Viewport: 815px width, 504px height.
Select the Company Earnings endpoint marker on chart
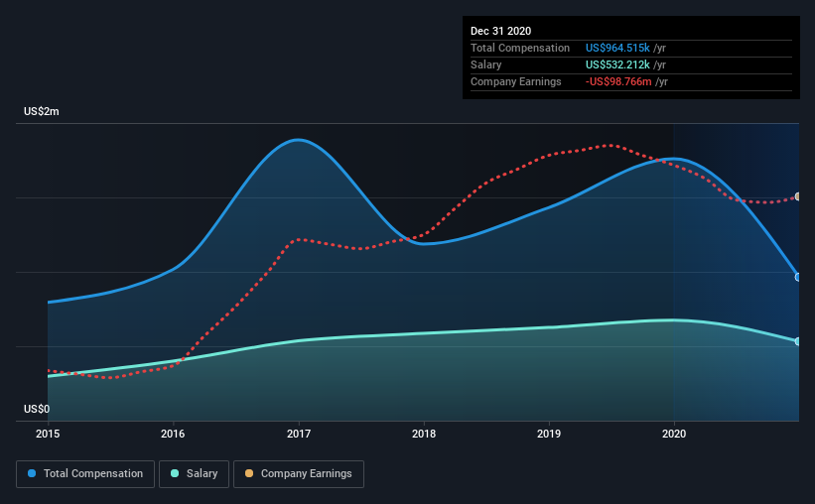(798, 196)
